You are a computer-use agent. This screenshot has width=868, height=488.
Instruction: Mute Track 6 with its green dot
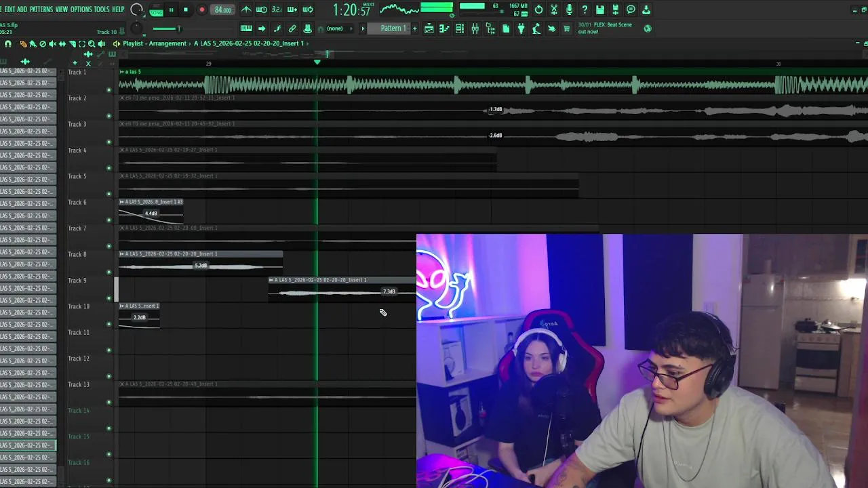point(108,220)
